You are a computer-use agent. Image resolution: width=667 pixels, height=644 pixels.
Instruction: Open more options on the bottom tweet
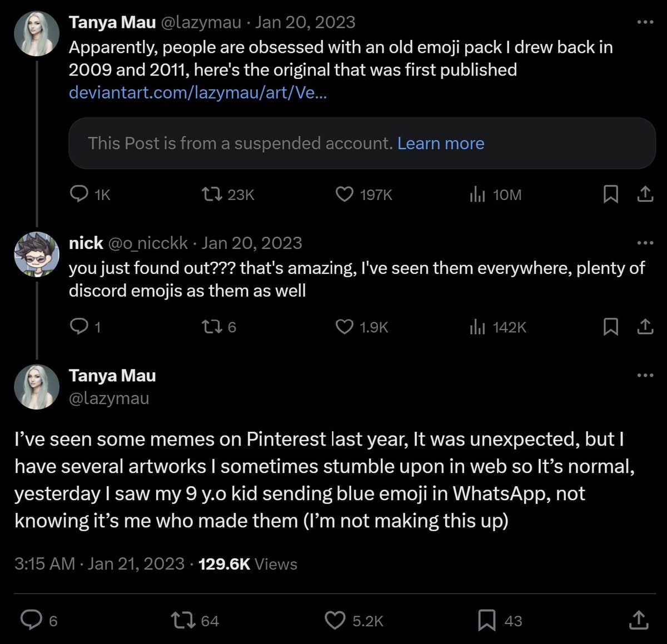645,375
